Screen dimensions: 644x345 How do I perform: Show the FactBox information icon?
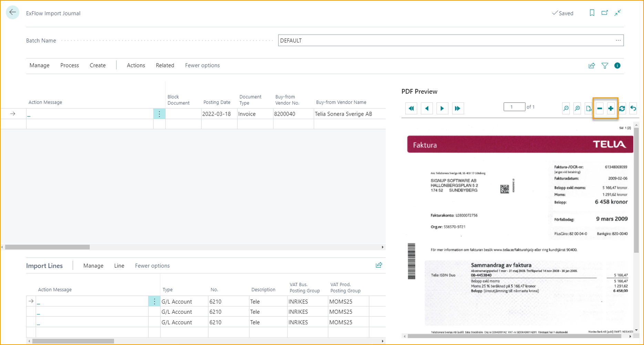point(617,65)
